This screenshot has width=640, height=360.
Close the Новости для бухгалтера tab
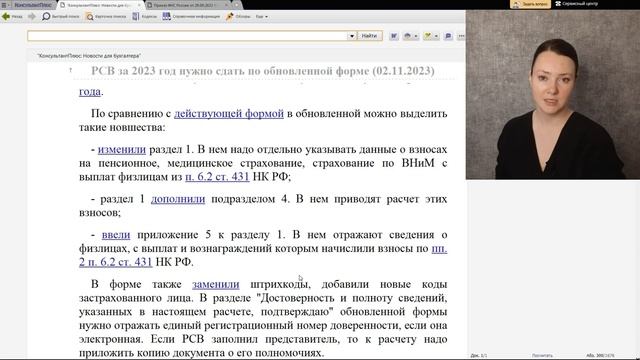(139, 5)
